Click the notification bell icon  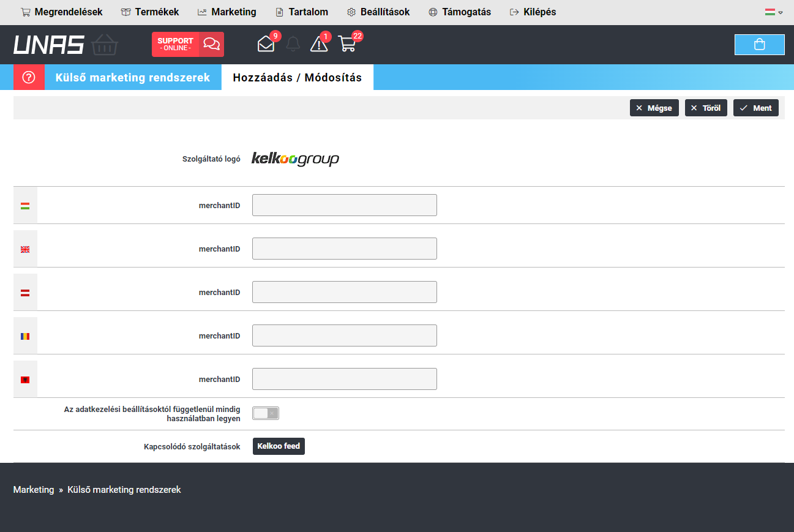(x=293, y=44)
